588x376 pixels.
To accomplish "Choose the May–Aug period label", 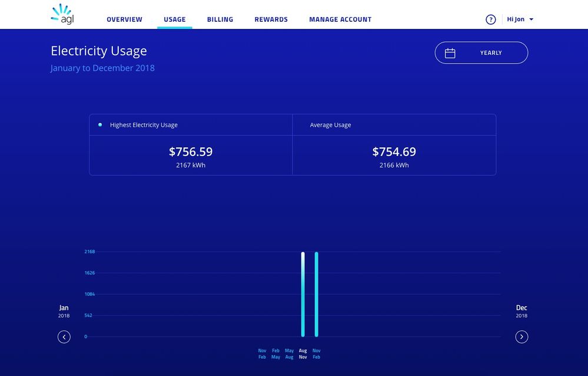I will tap(289, 354).
